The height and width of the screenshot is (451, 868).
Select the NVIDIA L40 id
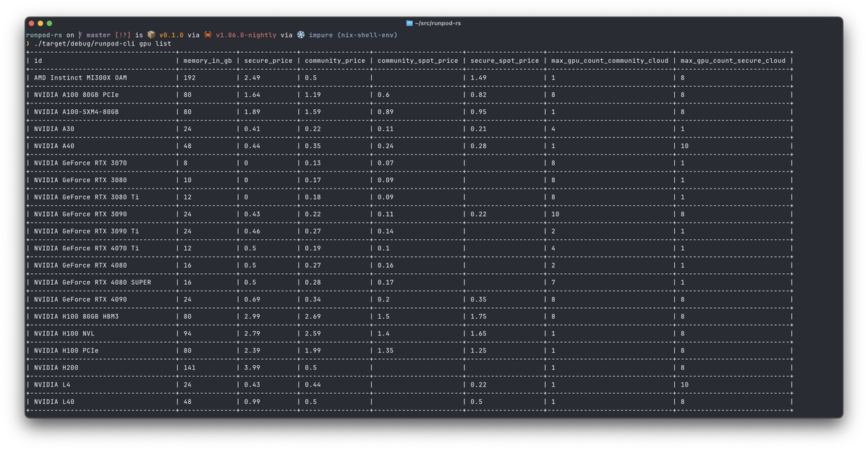pos(54,402)
